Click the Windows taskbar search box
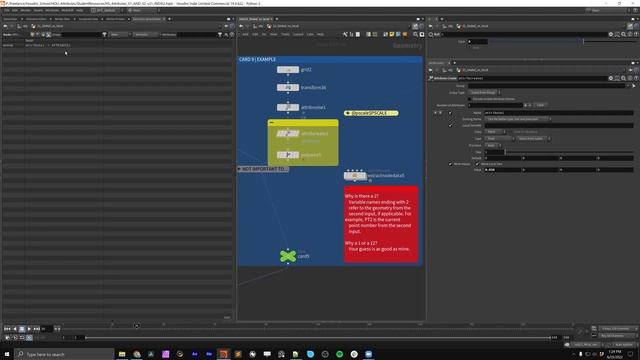This screenshot has width=640, height=360. point(64,354)
